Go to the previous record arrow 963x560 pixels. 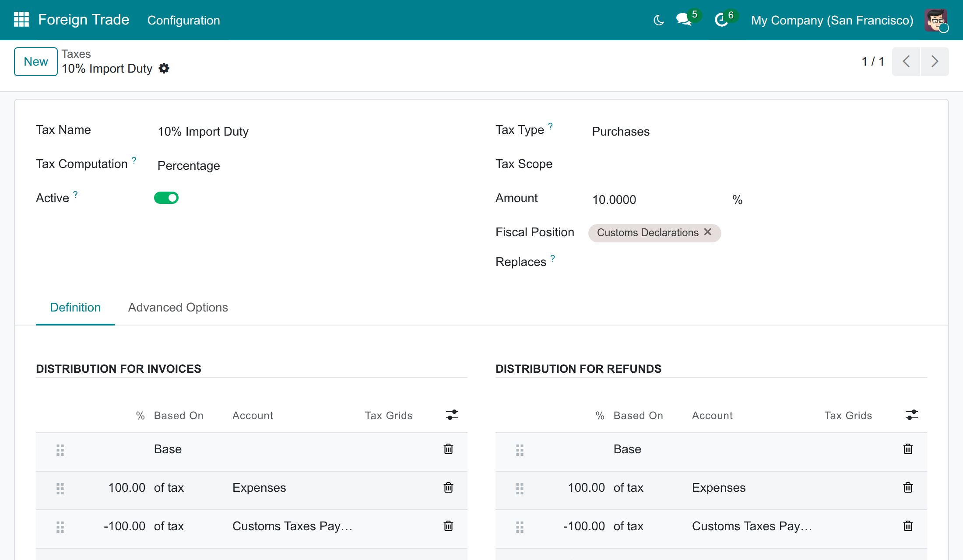point(906,62)
